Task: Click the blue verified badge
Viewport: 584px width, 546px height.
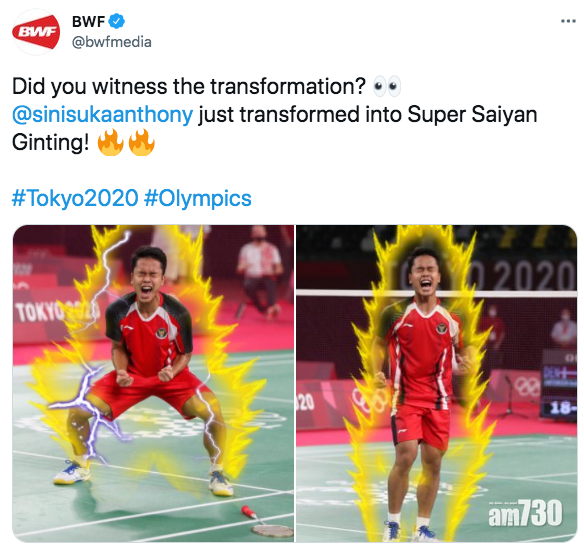Action: tap(117, 21)
